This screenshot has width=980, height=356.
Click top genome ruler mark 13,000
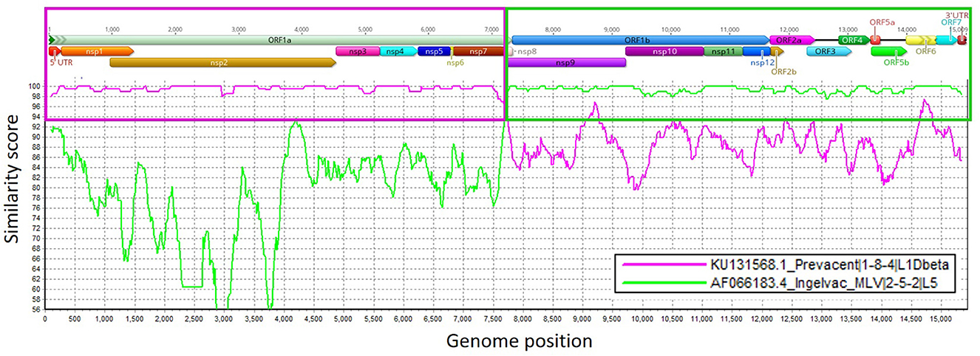pyautogui.click(x=848, y=30)
